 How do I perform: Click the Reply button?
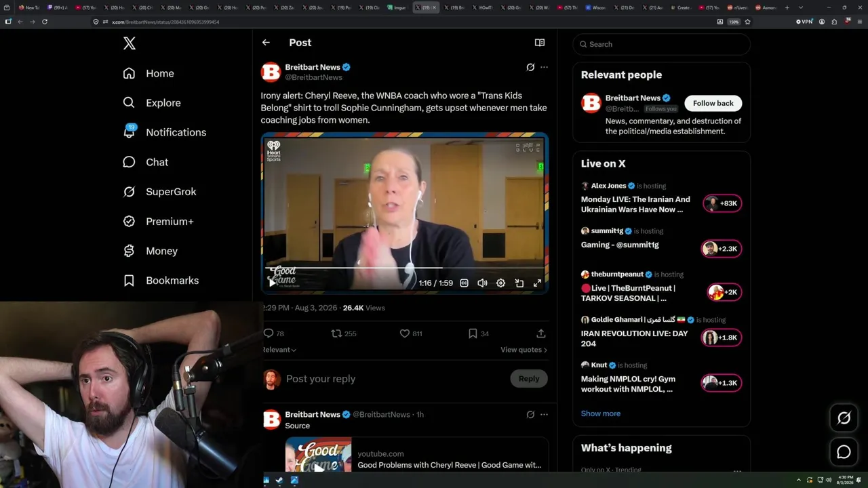pyautogui.click(x=529, y=379)
